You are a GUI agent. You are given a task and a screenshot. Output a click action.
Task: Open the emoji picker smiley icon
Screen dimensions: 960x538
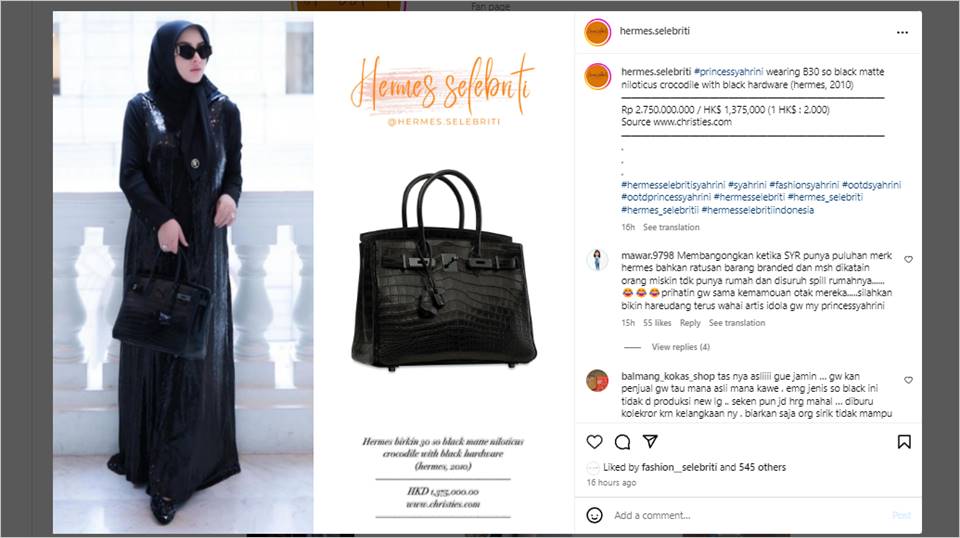coord(594,515)
